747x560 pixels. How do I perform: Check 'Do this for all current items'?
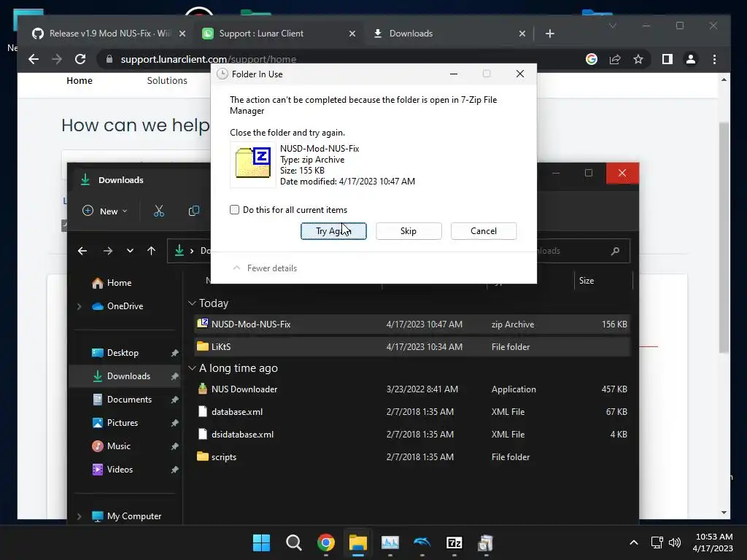point(234,210)
